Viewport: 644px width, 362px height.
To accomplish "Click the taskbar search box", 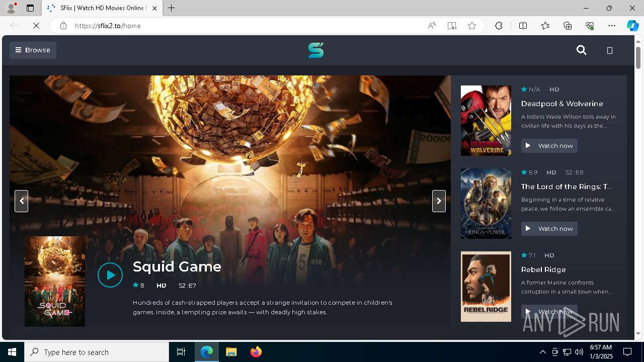I will (97, 352).
